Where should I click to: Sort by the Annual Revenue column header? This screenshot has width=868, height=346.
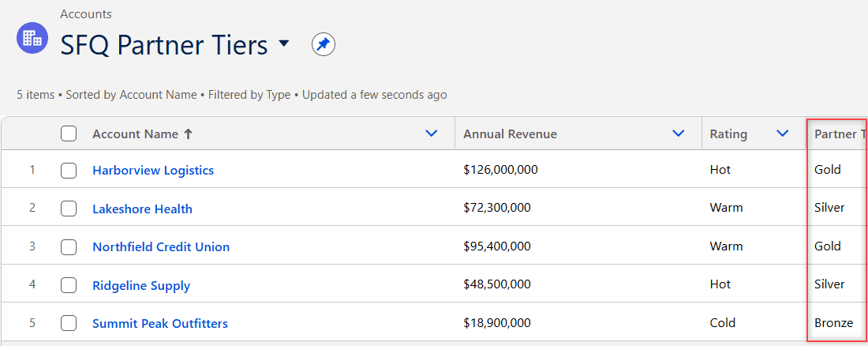[510, 134]
